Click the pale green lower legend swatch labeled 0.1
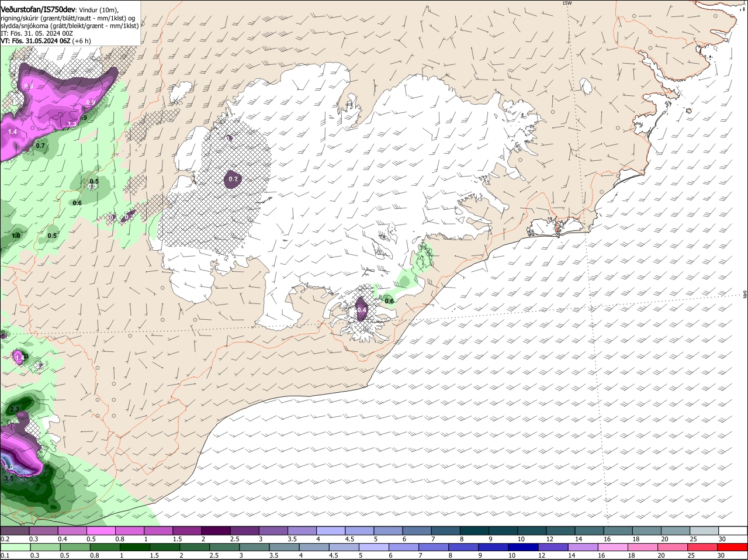The image size is (748, 560). coord(15,547)
